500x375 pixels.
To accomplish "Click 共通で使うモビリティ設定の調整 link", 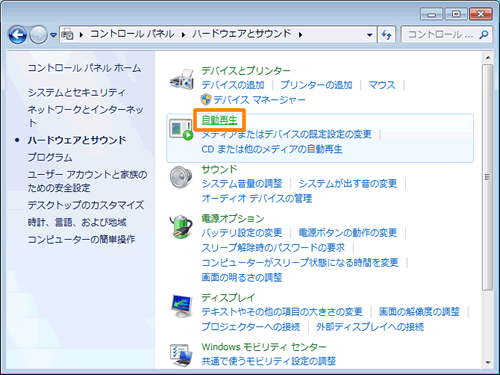I will [x=269, y=361].
